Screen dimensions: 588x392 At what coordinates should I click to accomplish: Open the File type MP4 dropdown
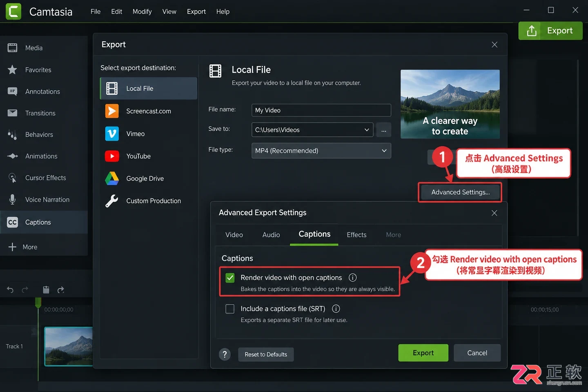321,151
